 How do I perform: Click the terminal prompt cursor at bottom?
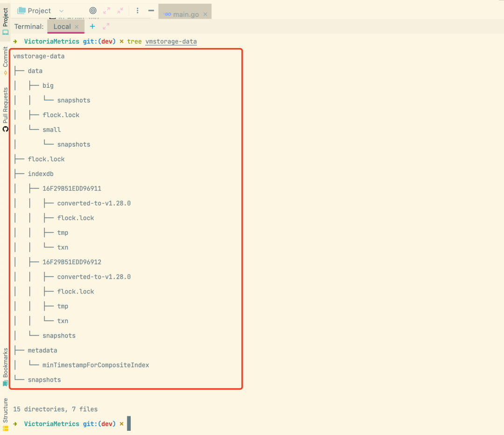(129, 424)
